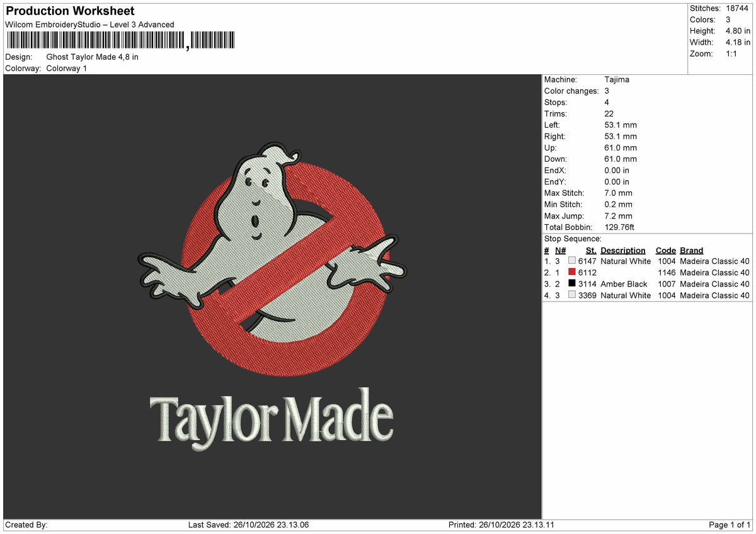Click code 1007 in the stop table

[667, 283]
